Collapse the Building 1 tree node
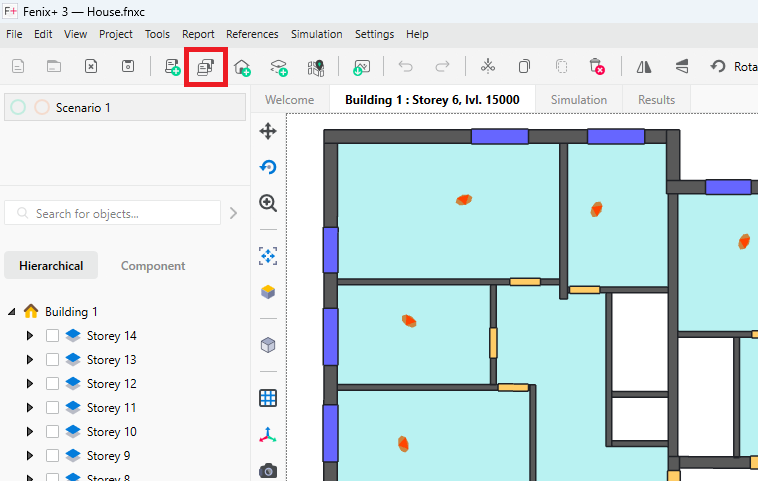The image size is (758, 481). 12,312
